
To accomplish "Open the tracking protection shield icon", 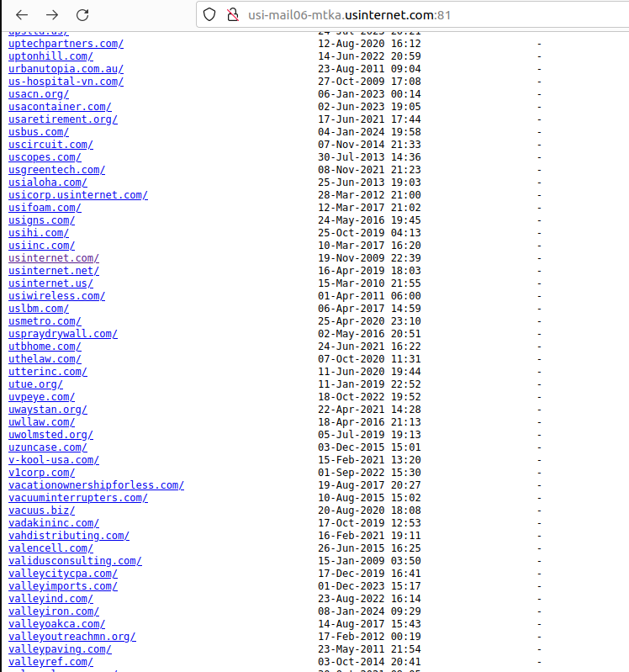I will 209,15.
